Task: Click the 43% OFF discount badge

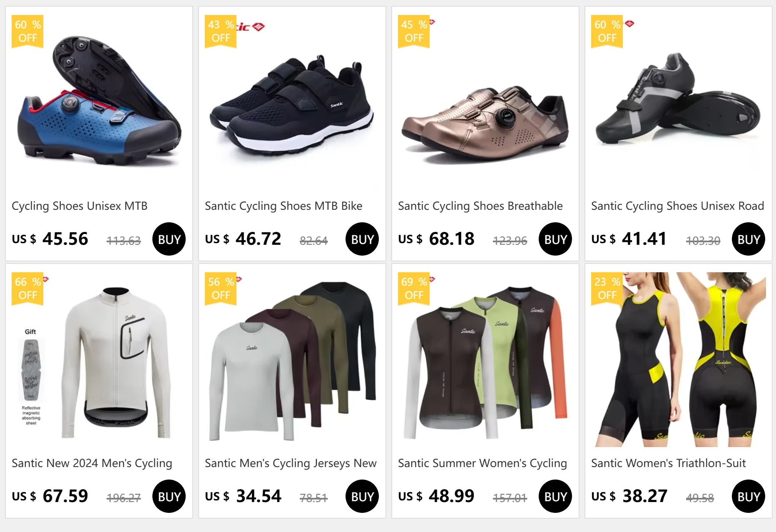Action: pos(221,31)
